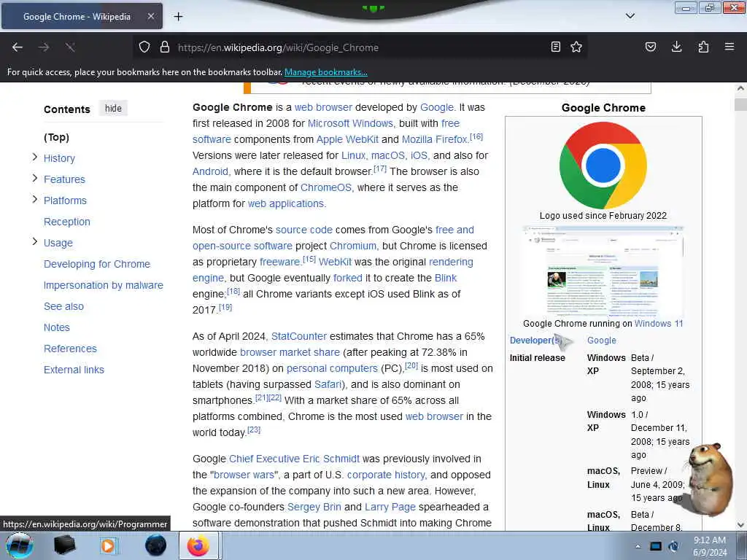This screenshot has height=560, width=747.
Task: Show hidden system tray icons arrow
Action: pos(638,546)
